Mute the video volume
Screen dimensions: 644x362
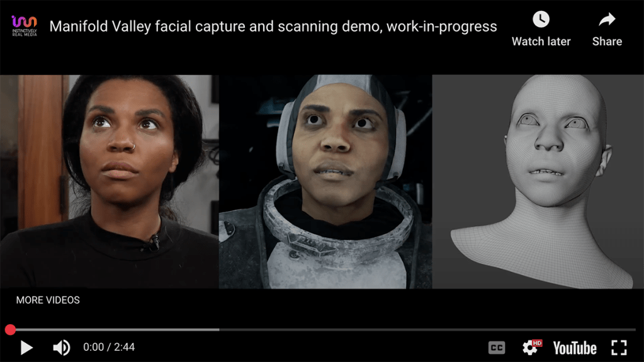click(x=62, y=348)
